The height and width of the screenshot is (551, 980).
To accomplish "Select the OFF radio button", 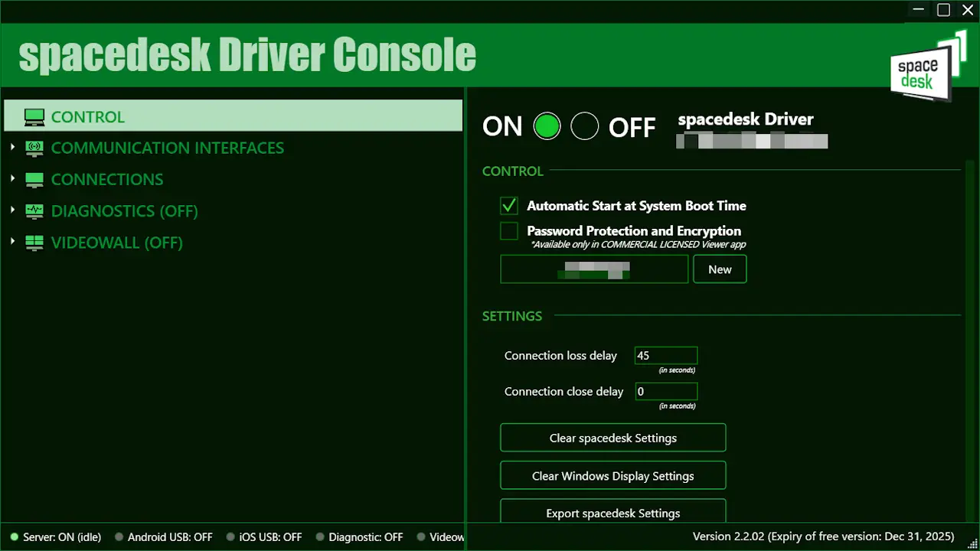I will click(x=585, y=126).
